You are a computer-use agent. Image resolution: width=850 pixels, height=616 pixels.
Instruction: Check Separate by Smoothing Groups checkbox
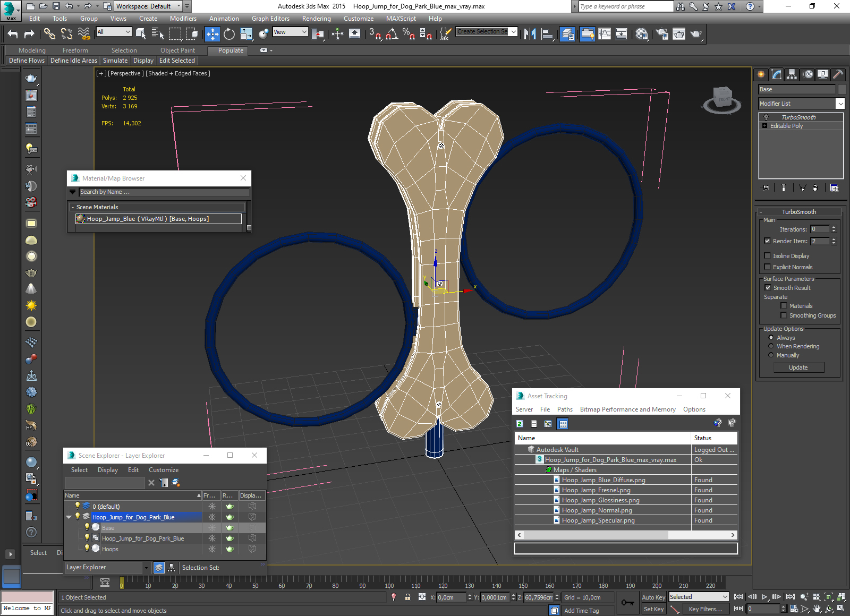tap(784, 315)
